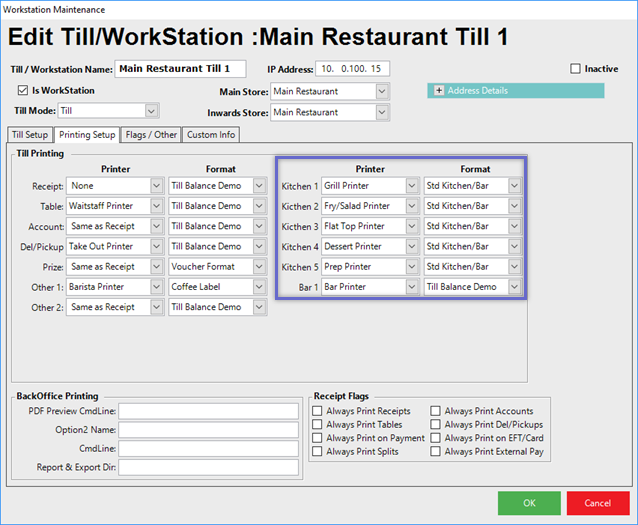Enable Always Print on EFT/Card
638x525 pixels.
click(437, 438)
